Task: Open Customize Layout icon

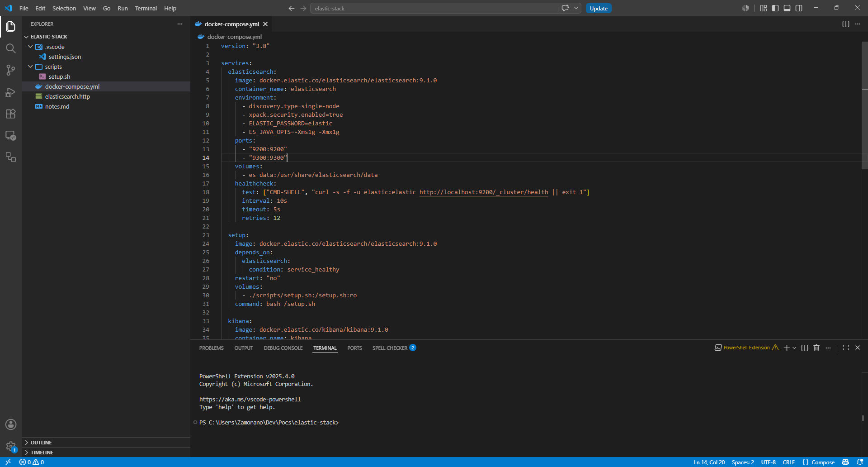Action: (x=764, y=8)
